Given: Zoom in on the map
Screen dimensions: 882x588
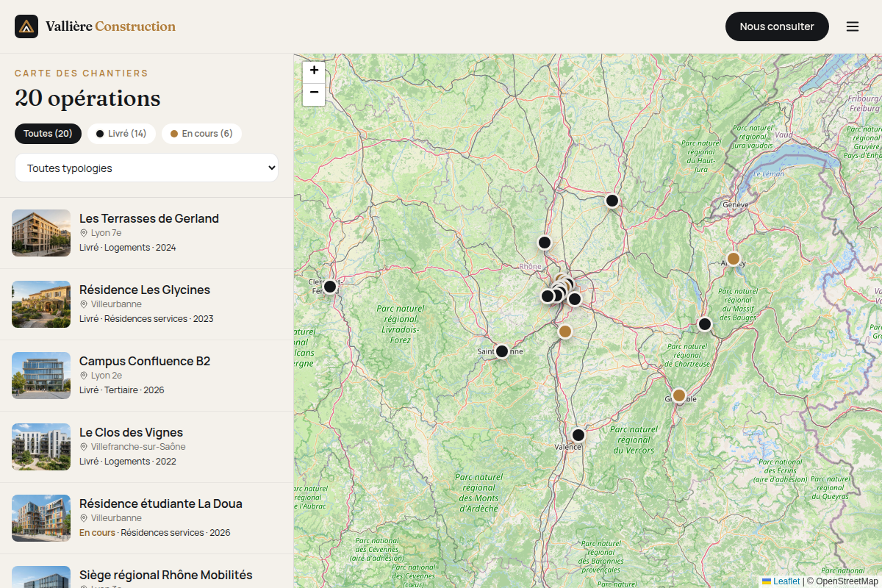Looking at the screenshot, I should point(314,71).
